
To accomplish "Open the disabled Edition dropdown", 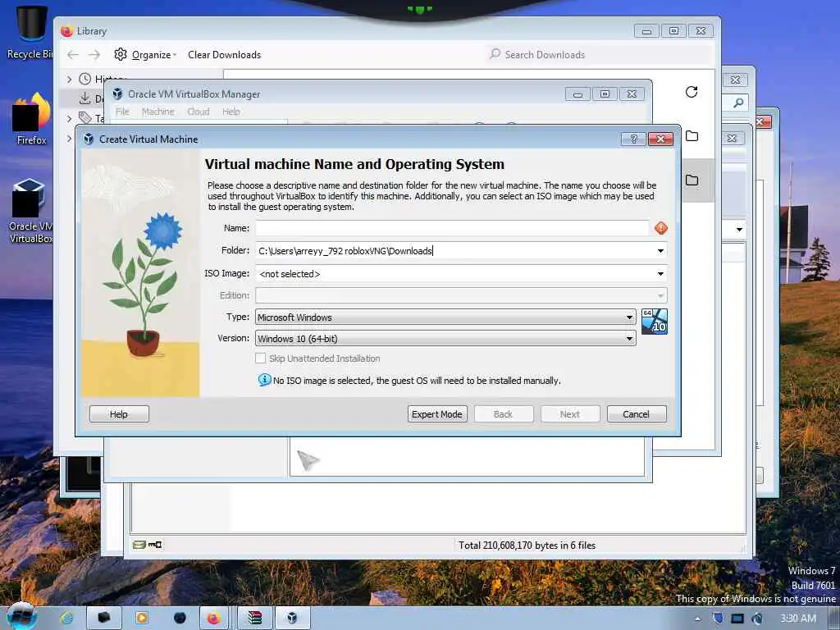I will click(x=461, y=295).
